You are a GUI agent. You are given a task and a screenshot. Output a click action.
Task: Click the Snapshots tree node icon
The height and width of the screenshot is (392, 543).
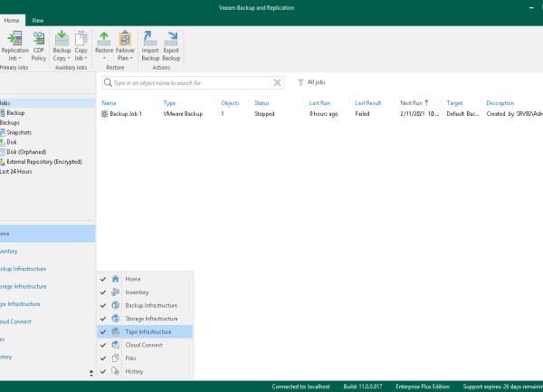tap(3, 132)
